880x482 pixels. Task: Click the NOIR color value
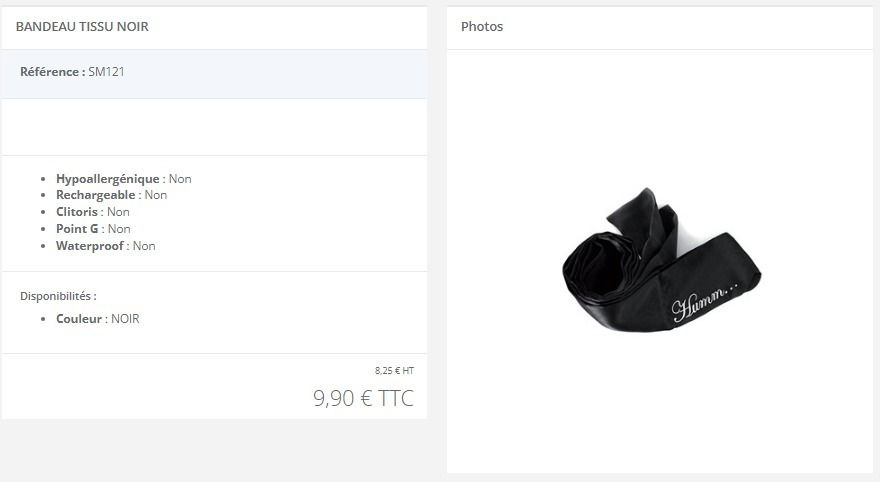pyautogui.click(x=125, y=319)
